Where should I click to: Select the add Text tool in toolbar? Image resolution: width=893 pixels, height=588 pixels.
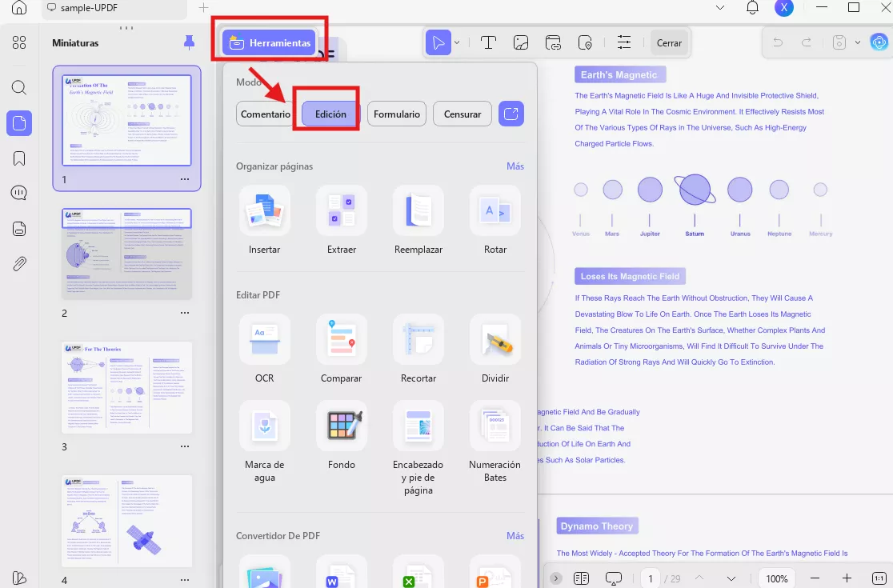[488, 42]
